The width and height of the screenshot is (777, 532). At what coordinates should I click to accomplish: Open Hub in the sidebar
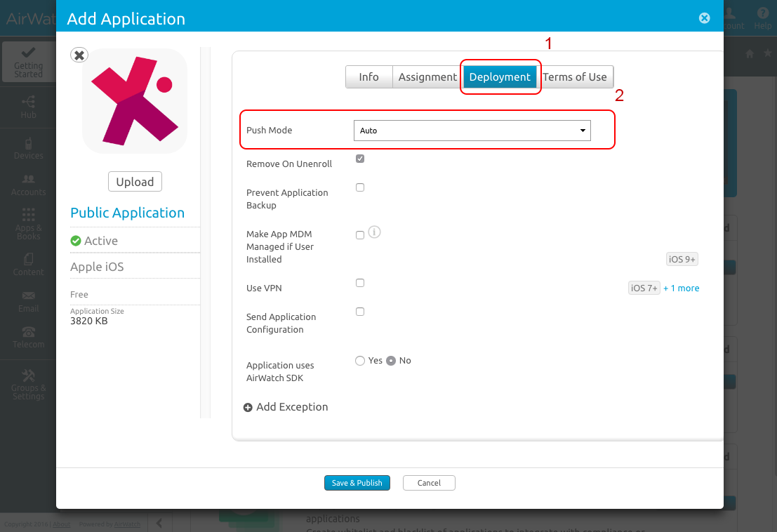(x=28, y=107)
